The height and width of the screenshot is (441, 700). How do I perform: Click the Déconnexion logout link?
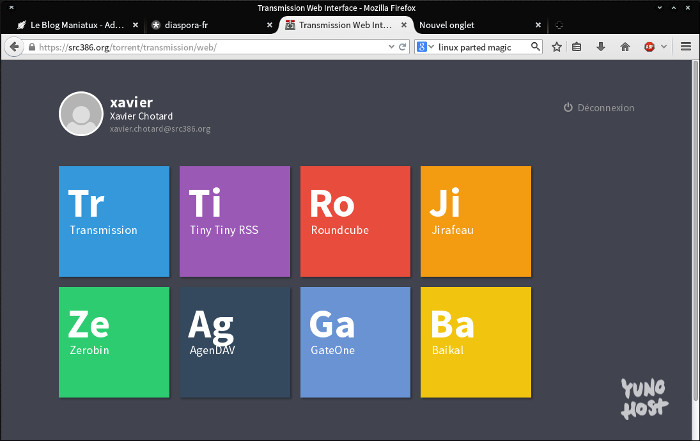click(x=599, y=108)
